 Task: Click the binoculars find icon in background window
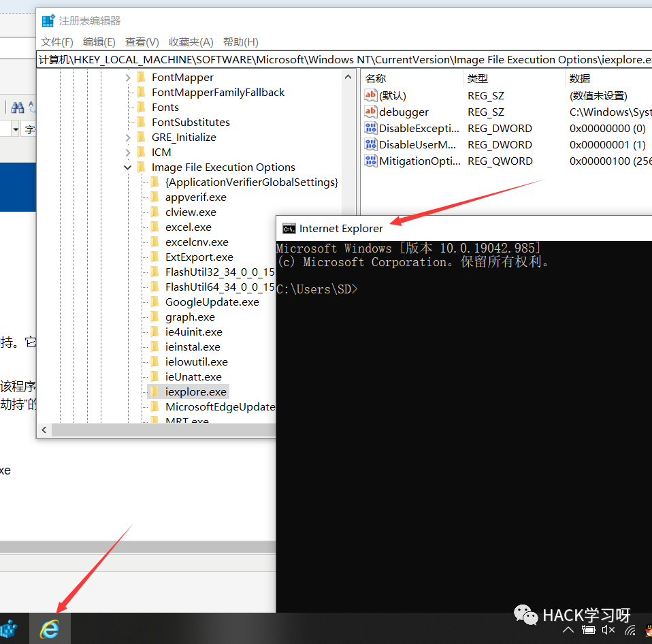click(x=18, y=108)
